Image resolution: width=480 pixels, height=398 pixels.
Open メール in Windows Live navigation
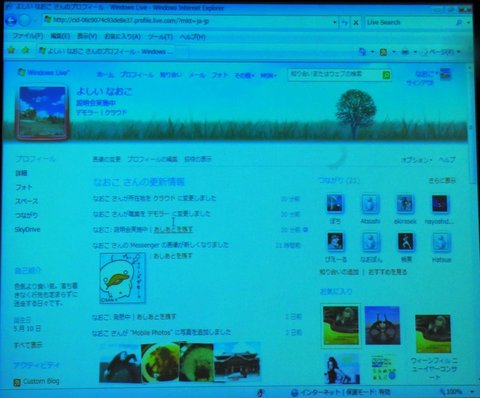[197, 75]
